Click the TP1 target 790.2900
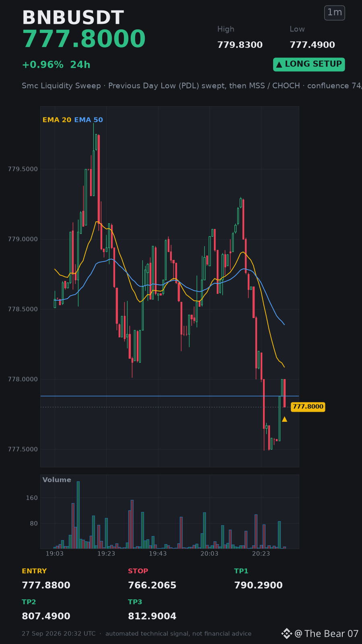 click(258, 585)
